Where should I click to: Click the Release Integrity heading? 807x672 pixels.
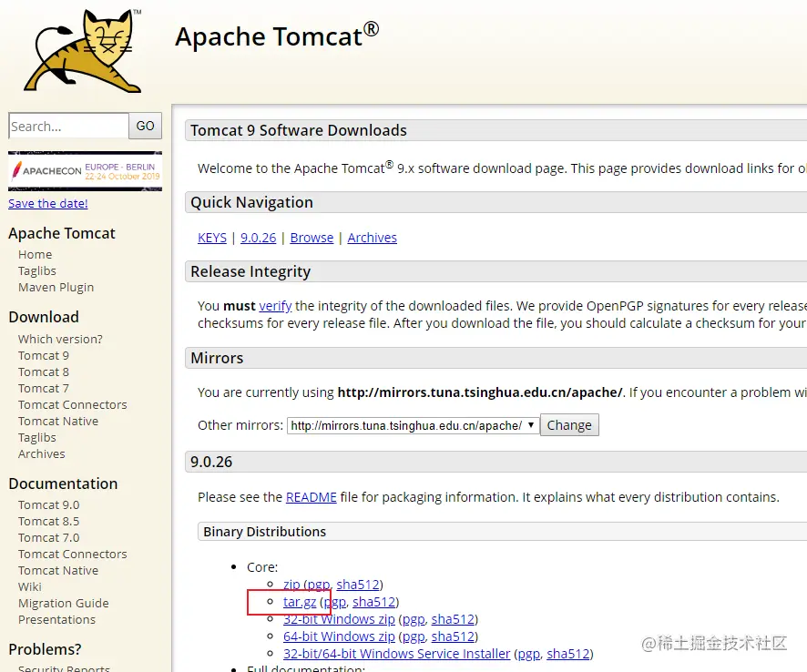250,271
